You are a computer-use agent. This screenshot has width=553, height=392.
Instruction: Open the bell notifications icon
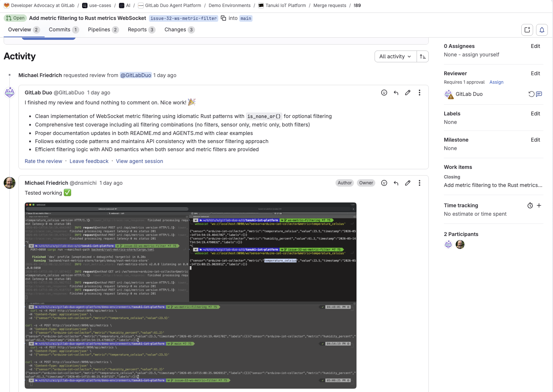tap(542, 30)
